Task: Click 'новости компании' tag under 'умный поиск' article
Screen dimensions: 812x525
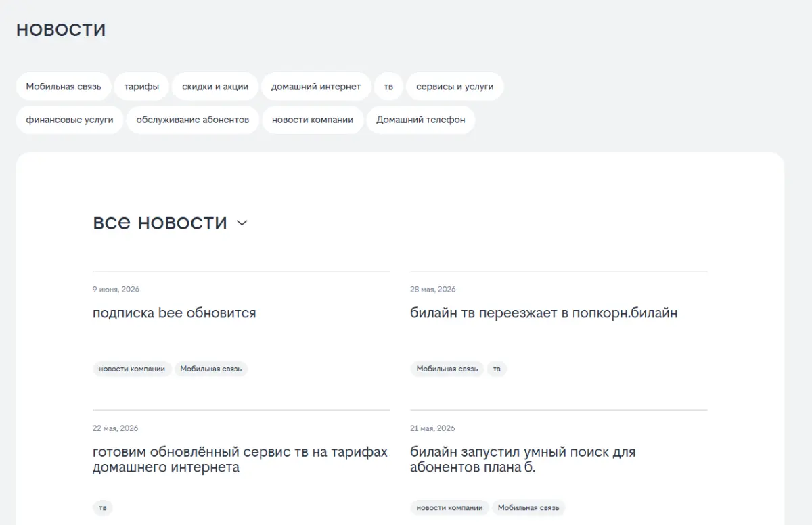Action: 450,507
